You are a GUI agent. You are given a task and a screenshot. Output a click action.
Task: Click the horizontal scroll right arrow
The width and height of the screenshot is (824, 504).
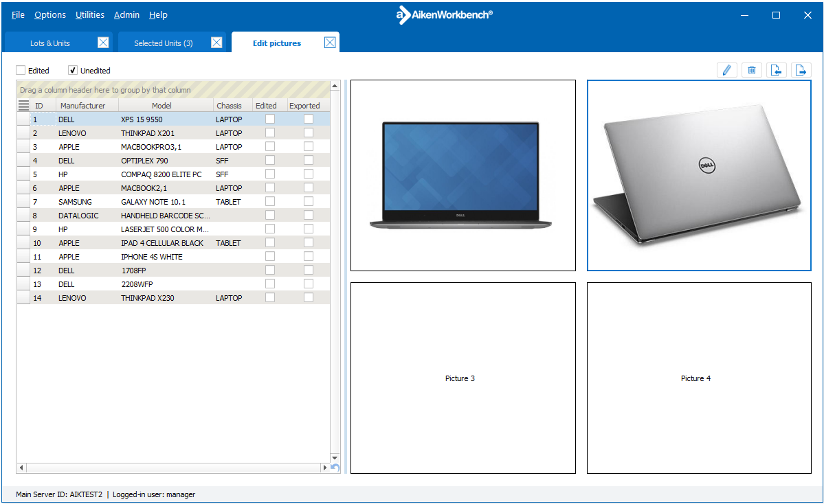pos(325,467)
